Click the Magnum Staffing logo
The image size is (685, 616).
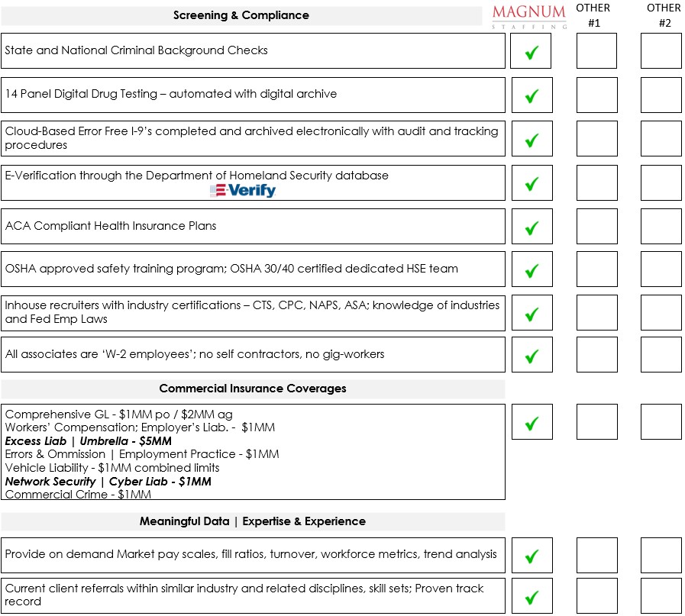tap(529, 16)
